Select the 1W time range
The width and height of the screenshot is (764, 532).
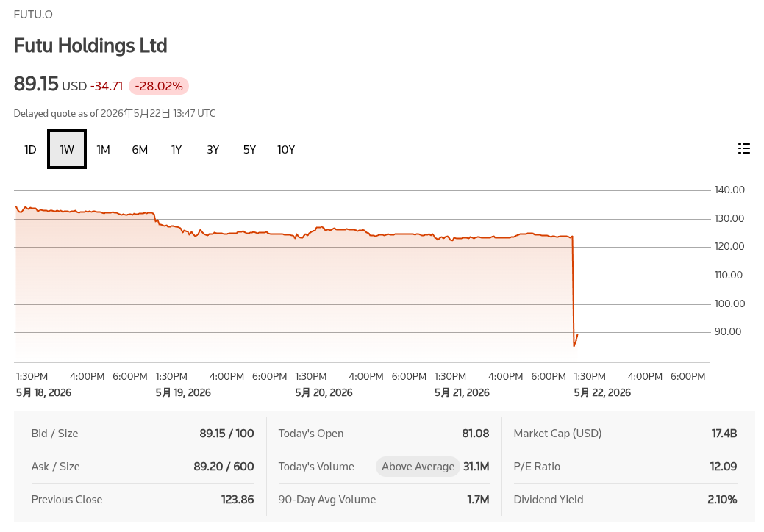pos(67,149)
